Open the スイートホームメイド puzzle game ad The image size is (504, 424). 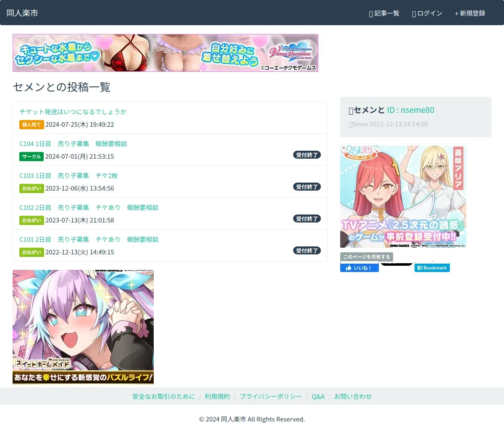[x=83, y=327]
